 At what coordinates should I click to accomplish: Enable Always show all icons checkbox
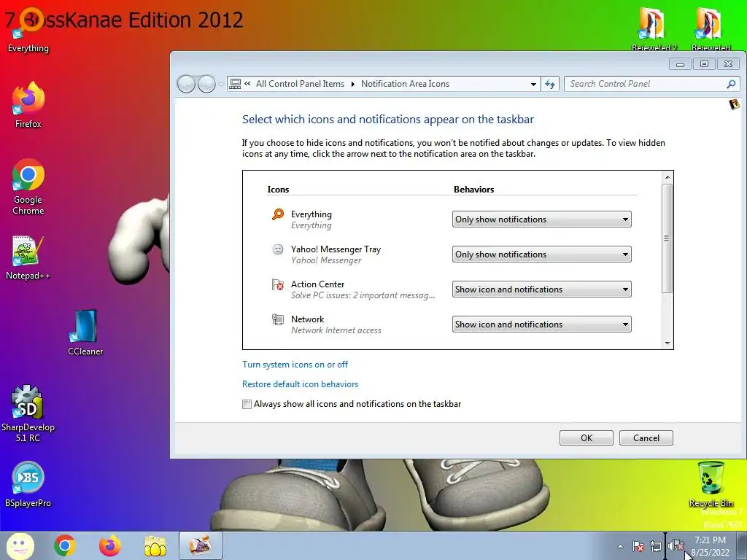point(247,404)
